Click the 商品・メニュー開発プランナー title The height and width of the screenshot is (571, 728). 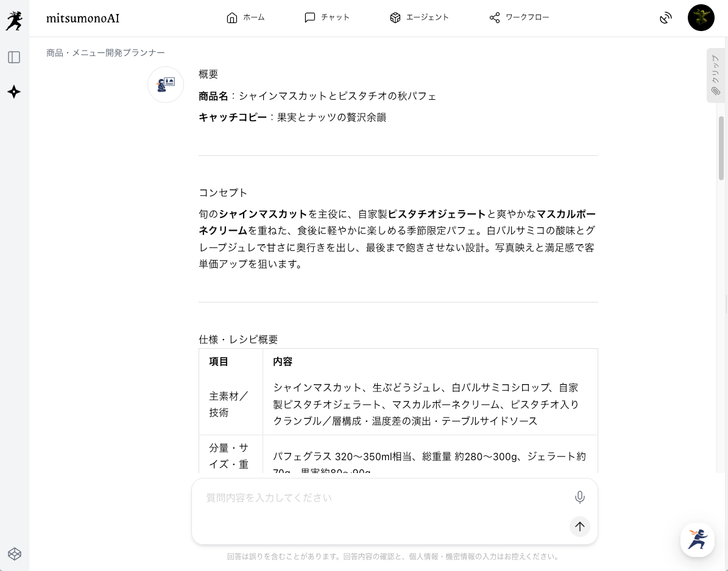(x=105, y=53)
